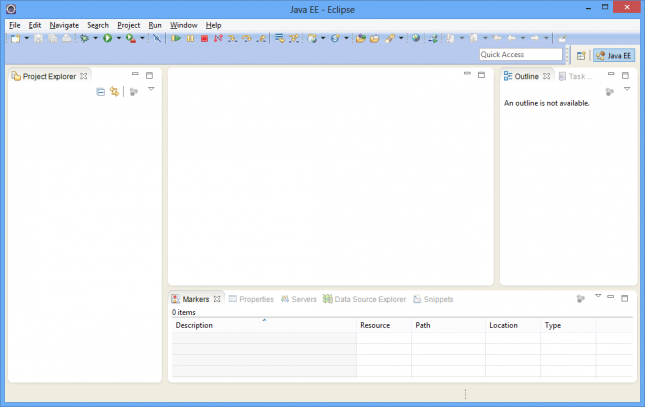Click the Open Task folder icon
Image resolution: width=645 pixels, height=407 pixels.
[375, 39]
